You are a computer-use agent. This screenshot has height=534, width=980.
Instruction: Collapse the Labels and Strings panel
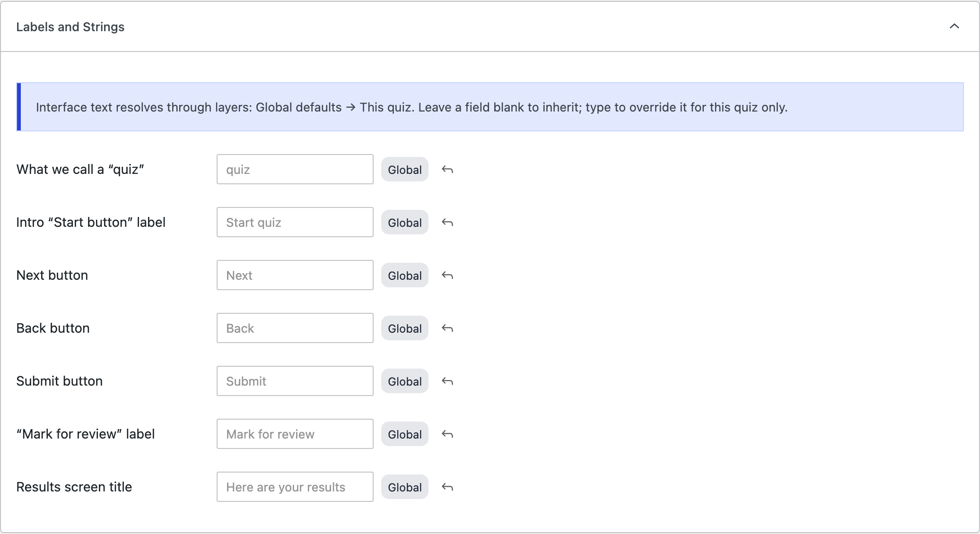pyautogui.click(x=954, y=26)
